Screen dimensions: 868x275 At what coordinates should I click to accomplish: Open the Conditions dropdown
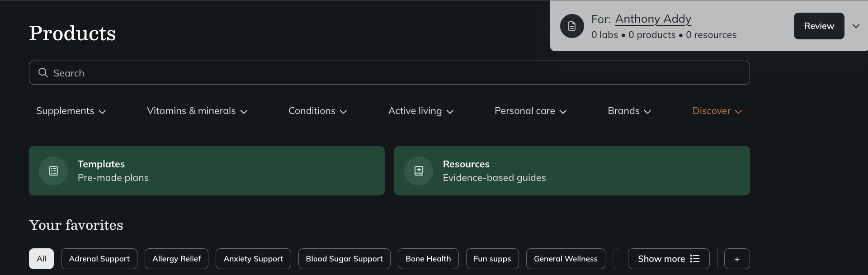[317, 111]
